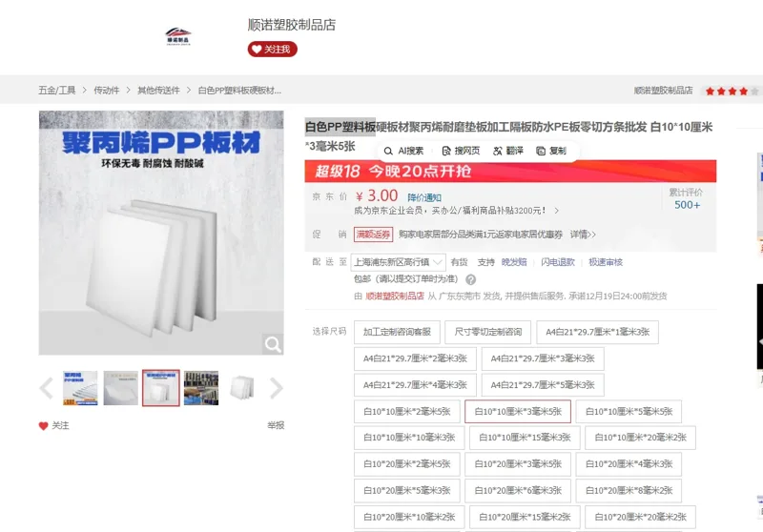Viewport: 763px width, 532px height.
Task: Click 搜网页 in the selection popup
Action: (461, 151)
